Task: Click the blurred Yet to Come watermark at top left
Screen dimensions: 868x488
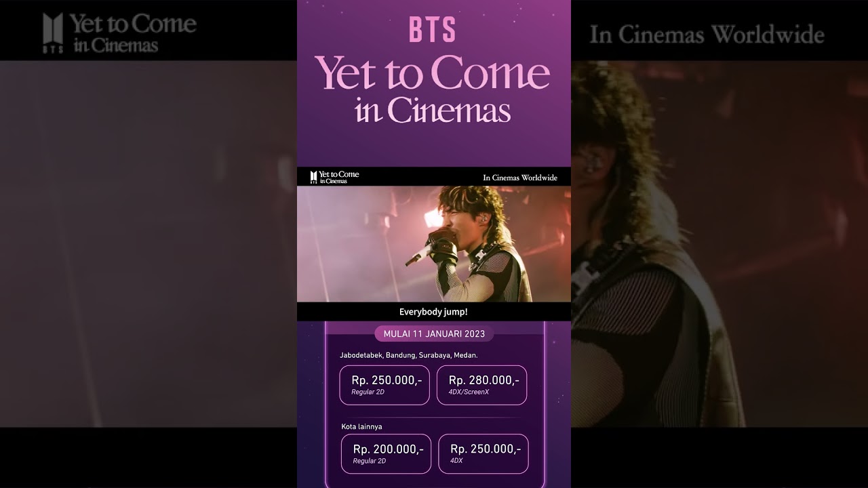Action: click(x=133, y=34)
